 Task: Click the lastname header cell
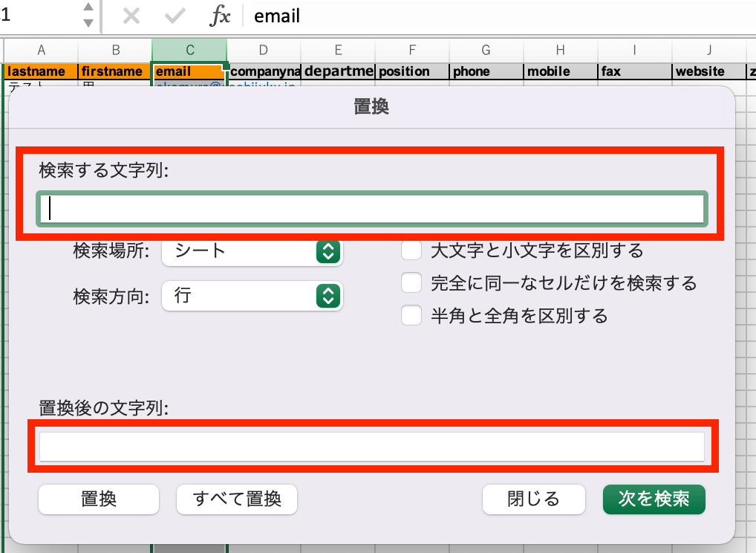(41, 71)
